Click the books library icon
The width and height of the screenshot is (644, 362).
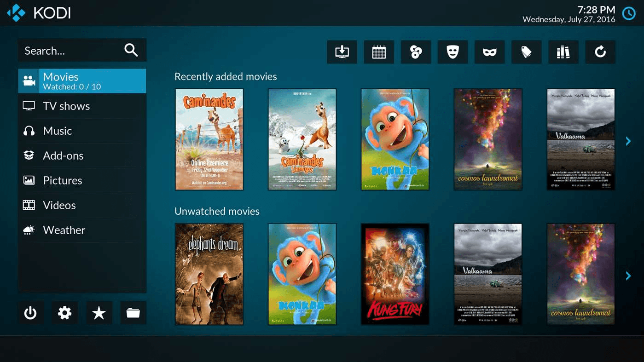[563, 52]
